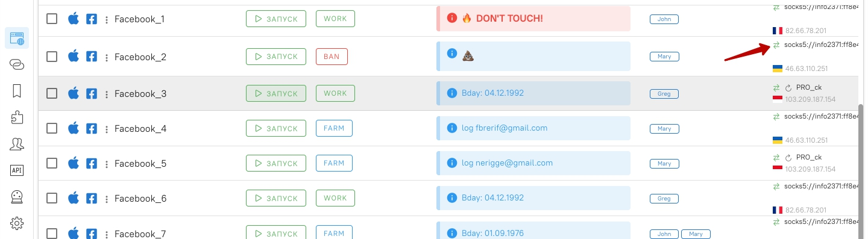The image size is (868, 239).
Task: Launch Facebook_1 with the ЗАПУСК button
Action: click(276, 19)
